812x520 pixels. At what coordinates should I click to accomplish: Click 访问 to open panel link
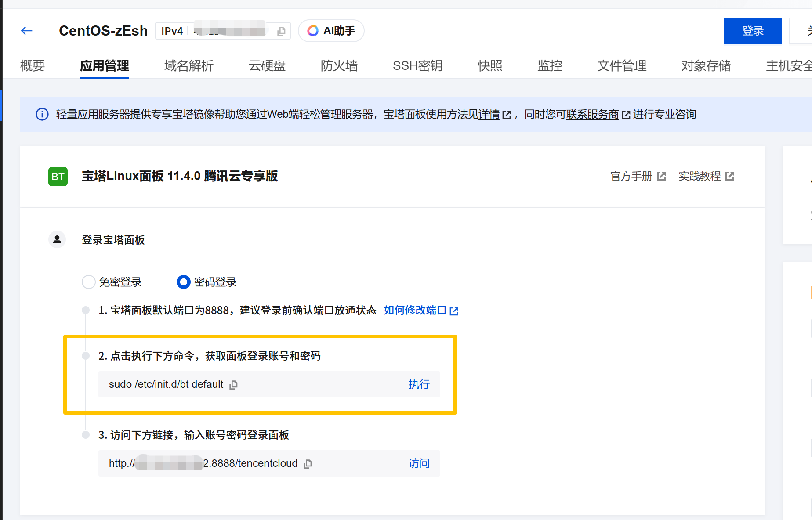click(x=419, y=463)
